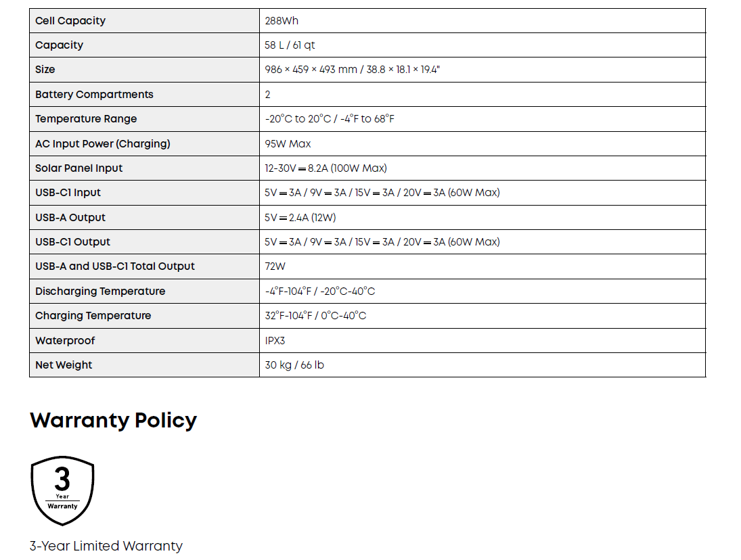This screenshot has width=741, height=560.
Task: Select the Size dimensions value
Action: tap(352, 70)
